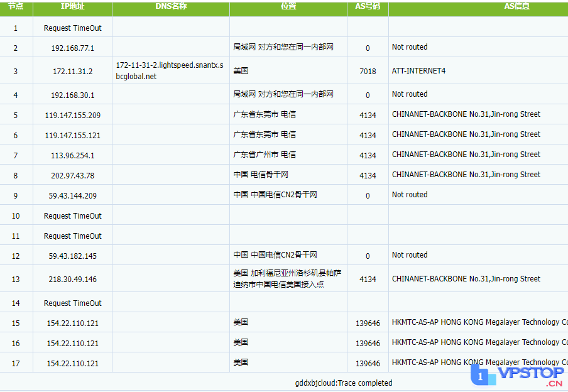
Task: Click 154.22.110.121 in node 15 row
Action: (72, 323)
